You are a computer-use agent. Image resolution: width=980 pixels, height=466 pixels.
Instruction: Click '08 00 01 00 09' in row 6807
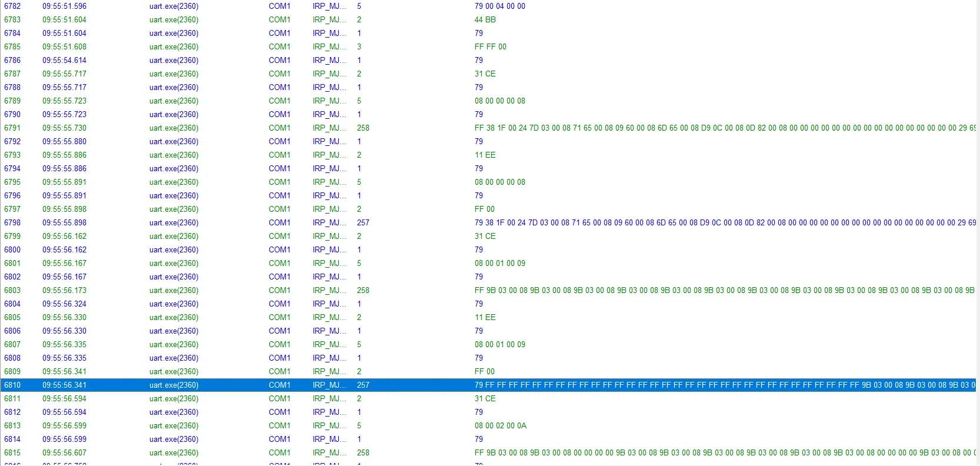[x=500, y=345]
